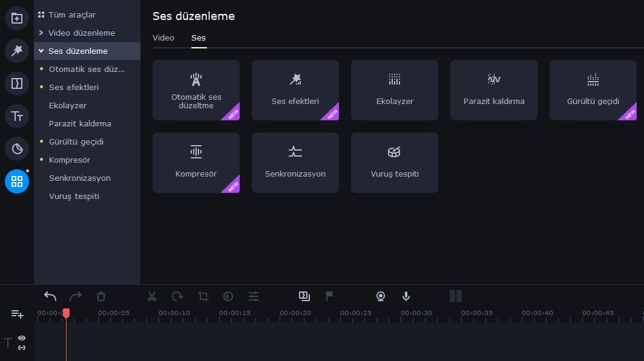
Task: Open the import files panel icon
Action: point(17,18)
